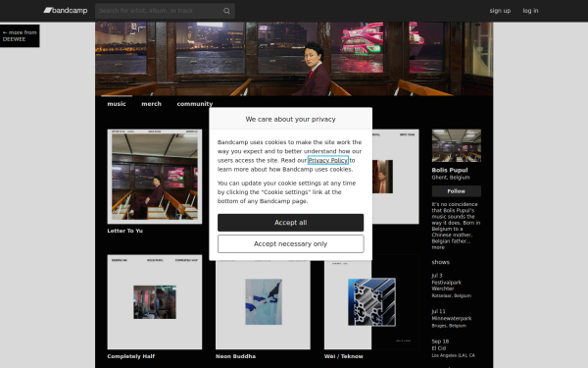The width and height of the screenshot is (588, 368).
Task: Expand the bio with the more link
Action: (x=438, y=247)
